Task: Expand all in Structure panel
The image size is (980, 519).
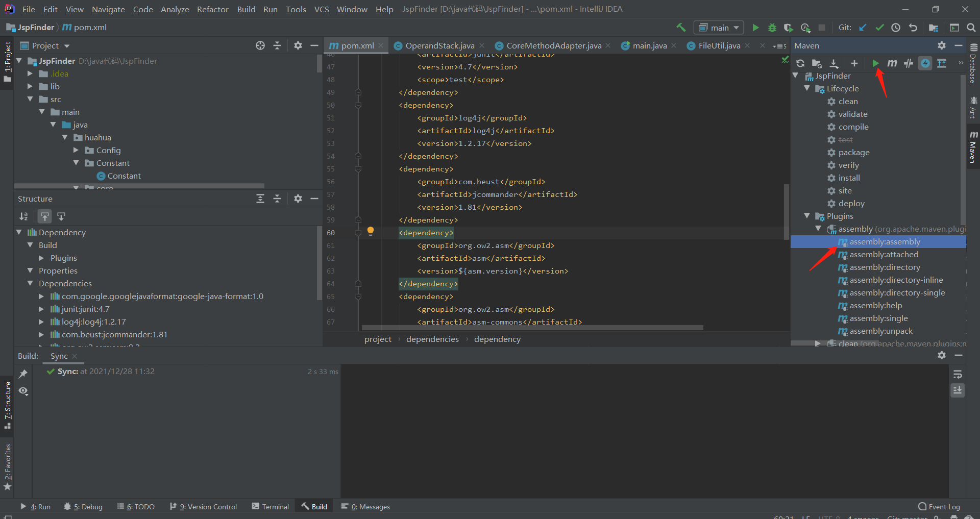Action: pos(260,199)
